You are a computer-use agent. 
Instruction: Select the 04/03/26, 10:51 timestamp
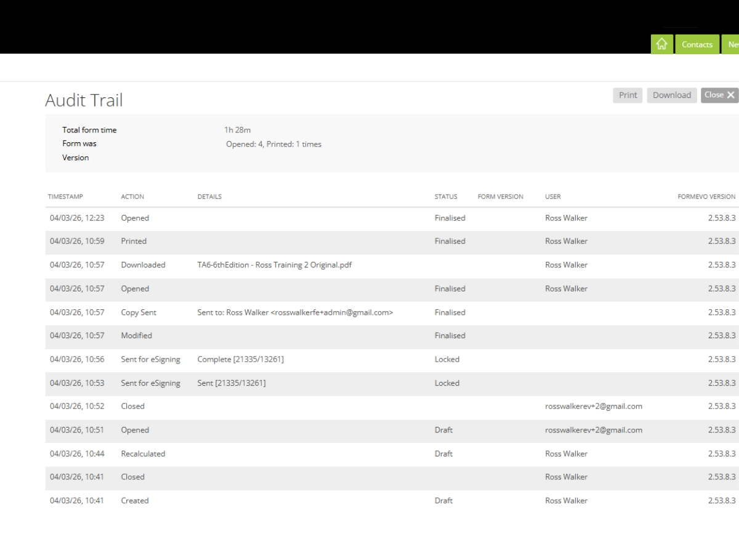[77, 430]
